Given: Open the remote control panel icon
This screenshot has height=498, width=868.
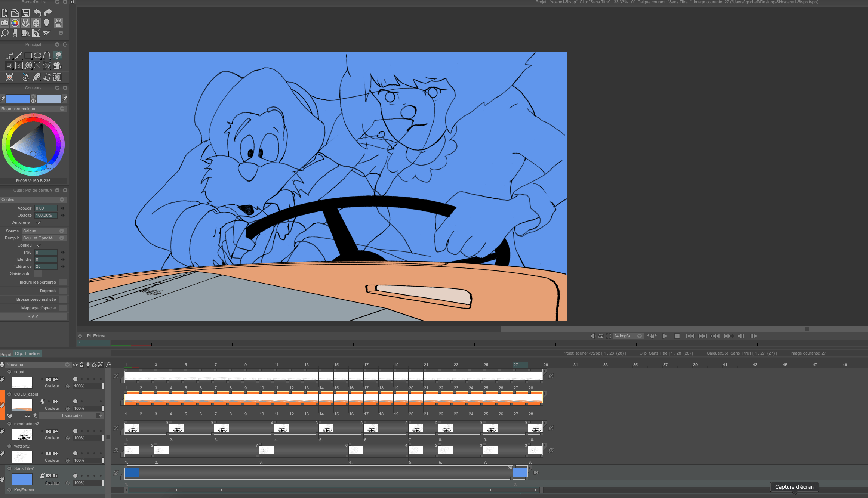Looking at the screenshot, I should (15, 33).
